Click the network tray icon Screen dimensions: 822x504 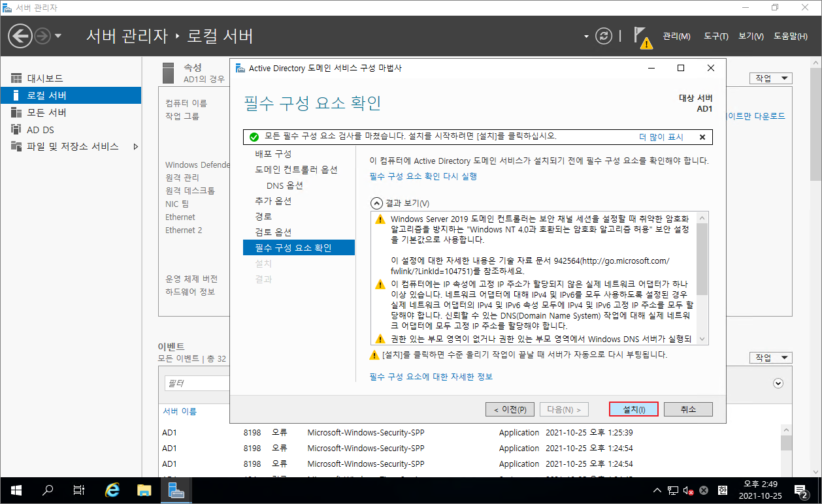coord(674,490)
